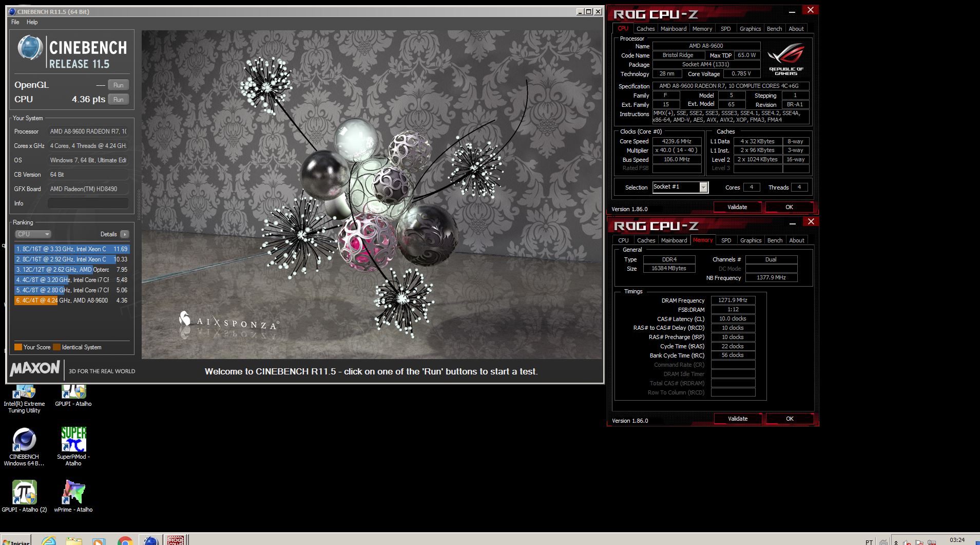The width and height of the screenshot is (980, 545).
Task: Open the Intel Extreme Tuning Utility desktop icon
Action: click(x=24, y=399)
